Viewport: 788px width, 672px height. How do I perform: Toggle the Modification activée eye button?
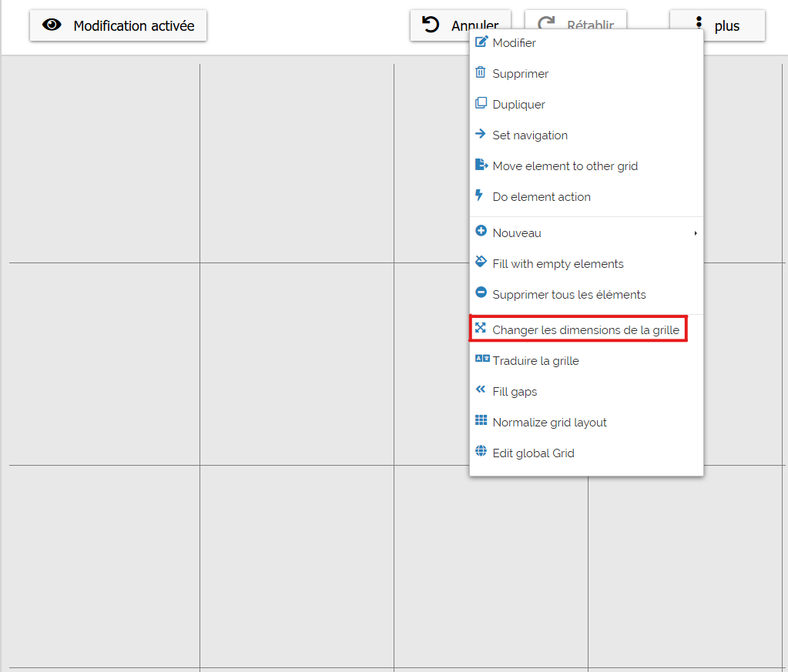pyautogui.click(x=119, y=25)
